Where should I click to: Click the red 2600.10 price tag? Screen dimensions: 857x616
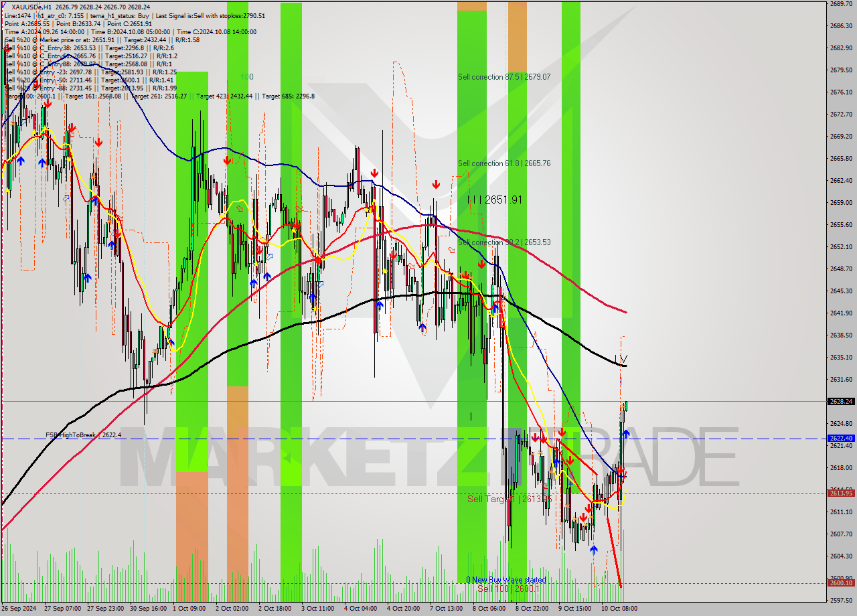click(x=841, y=583)
